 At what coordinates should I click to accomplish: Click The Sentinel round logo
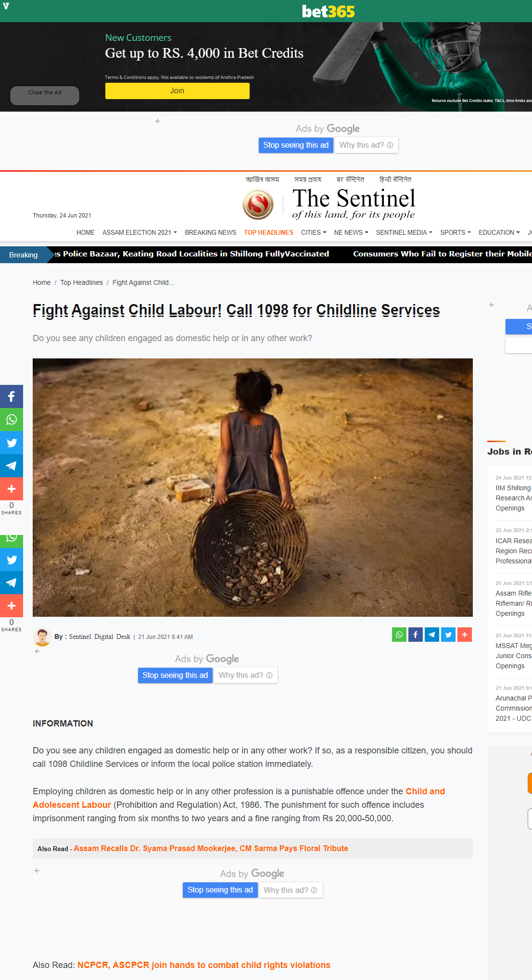pos(258,204)
